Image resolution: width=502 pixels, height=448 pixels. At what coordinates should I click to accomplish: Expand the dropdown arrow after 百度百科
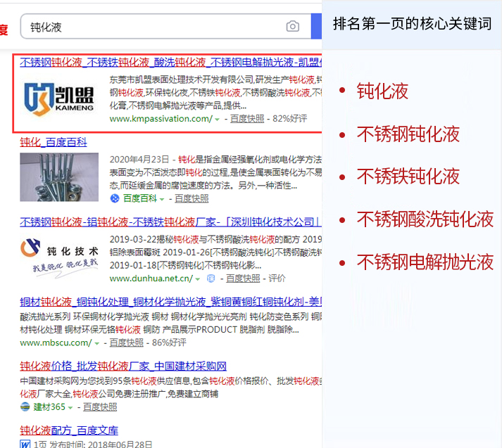tap(162, 199)
